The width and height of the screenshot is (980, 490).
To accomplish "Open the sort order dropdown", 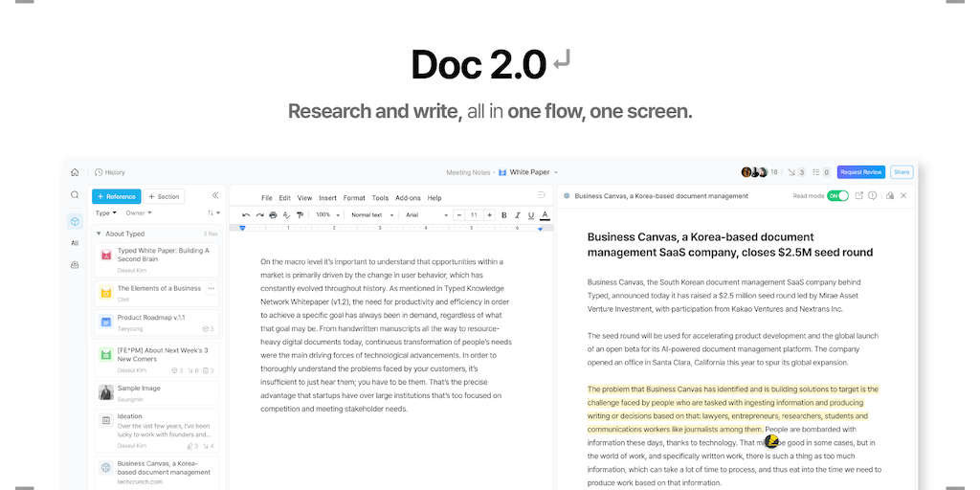I will coord(213,213).
